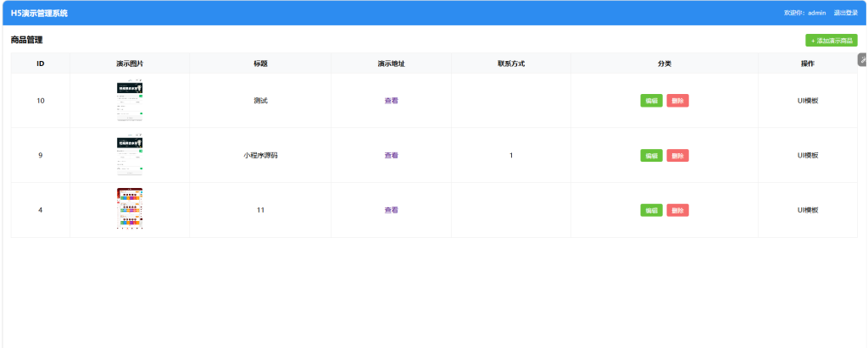Click the 测试 title cell
Screen dimensions: 868x348
click(x=261, y=101)
